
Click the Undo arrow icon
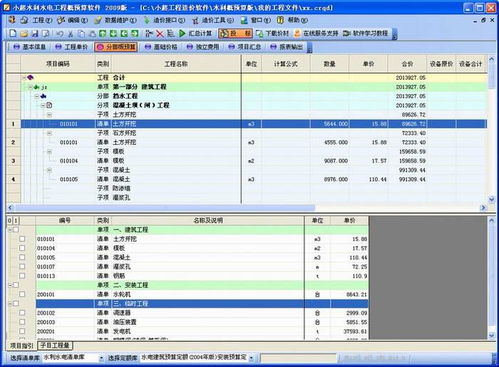(60, 33)
